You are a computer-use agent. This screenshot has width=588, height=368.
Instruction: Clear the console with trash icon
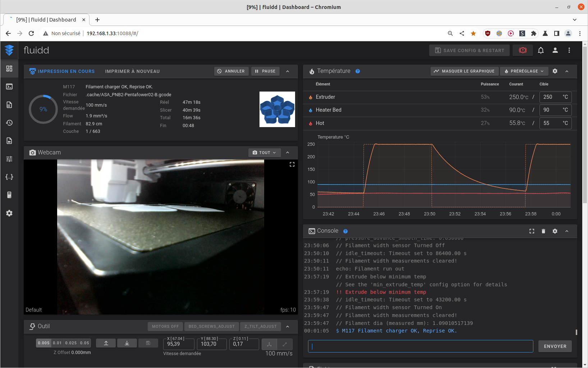(x=543, y=231)
